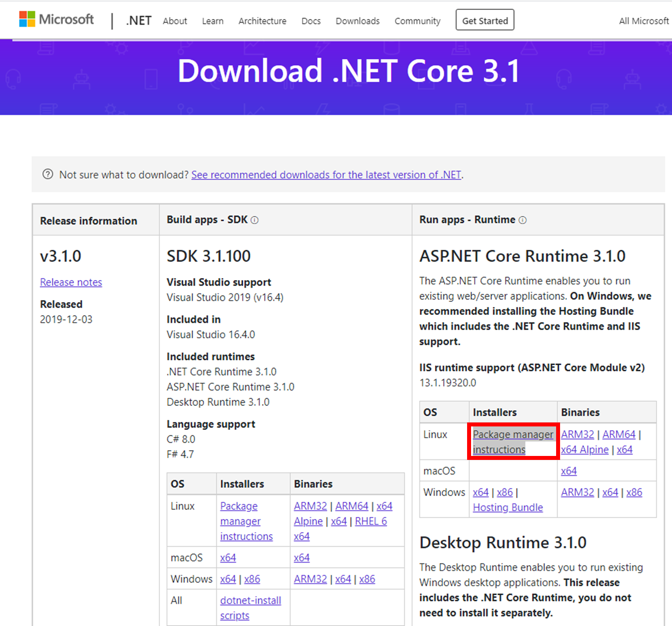Image resolution: width=672 pixels, height=626 pixels.
Task: Open the Release notes for v3.1.0
Action: [x=71, y=282]
